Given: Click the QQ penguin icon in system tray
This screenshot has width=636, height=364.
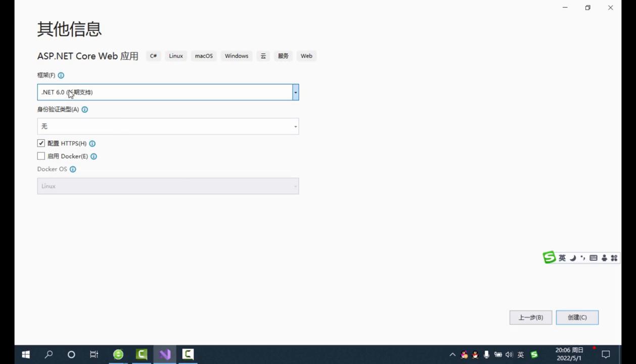Looking at the screenshot, I should [476, 354].
